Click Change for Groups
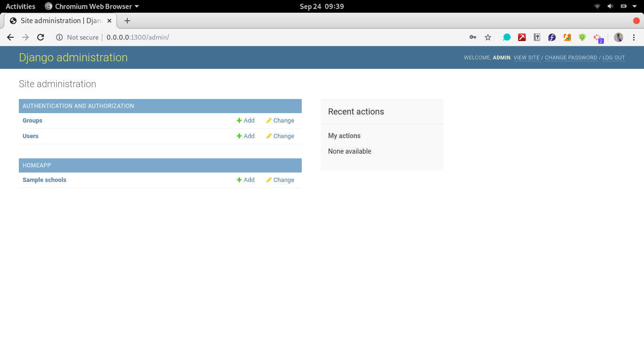 tap(280, 121)
